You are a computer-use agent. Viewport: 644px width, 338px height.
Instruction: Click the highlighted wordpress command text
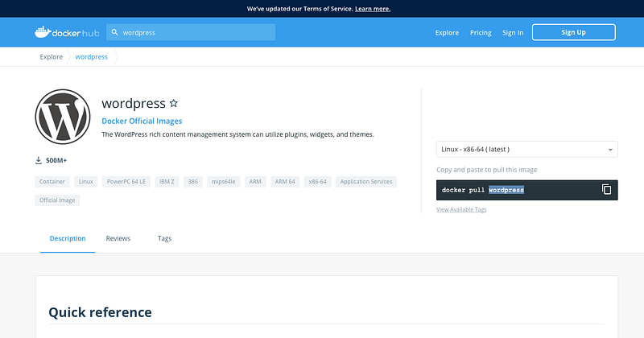506,190
